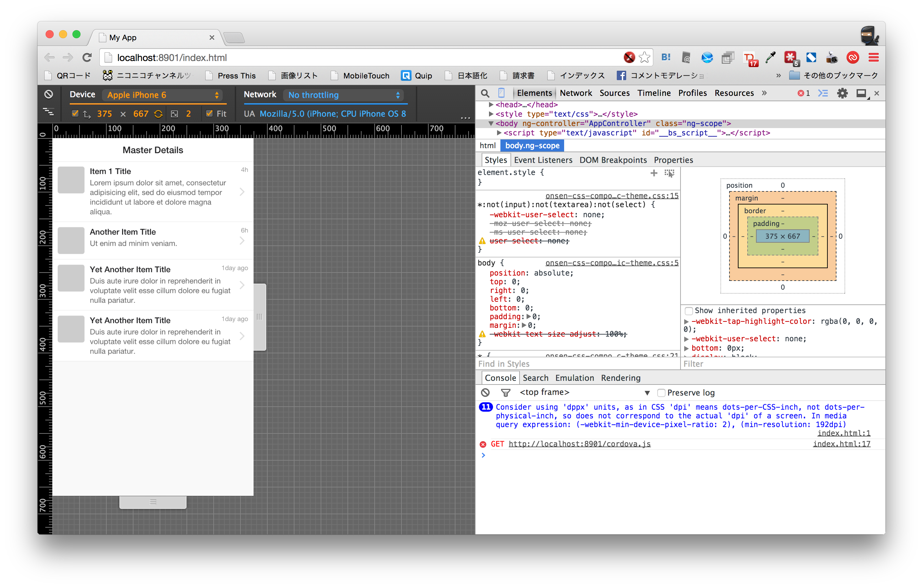Screen dimensions: 923x588
Task: Click the viewport bottom resize handle
Action: (x=153, y=502)
